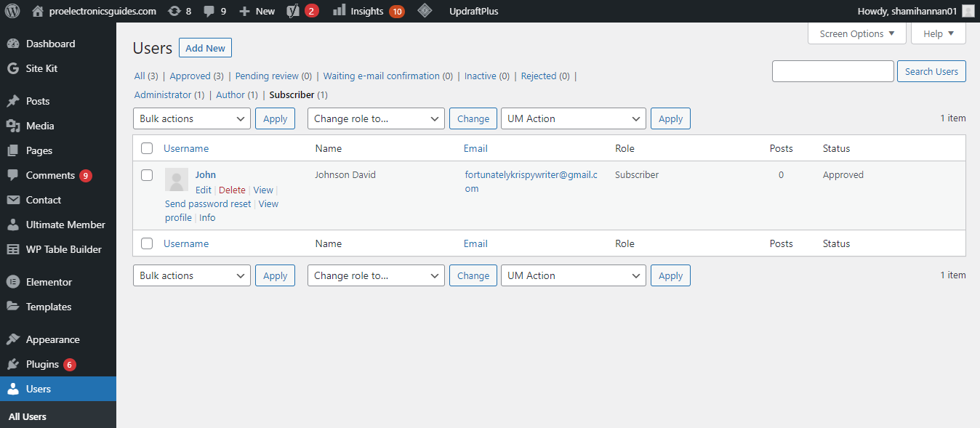The width and height of the screenshot is (980, 428).
Task: Click the Insights bar chart icon
Action: 339,11
